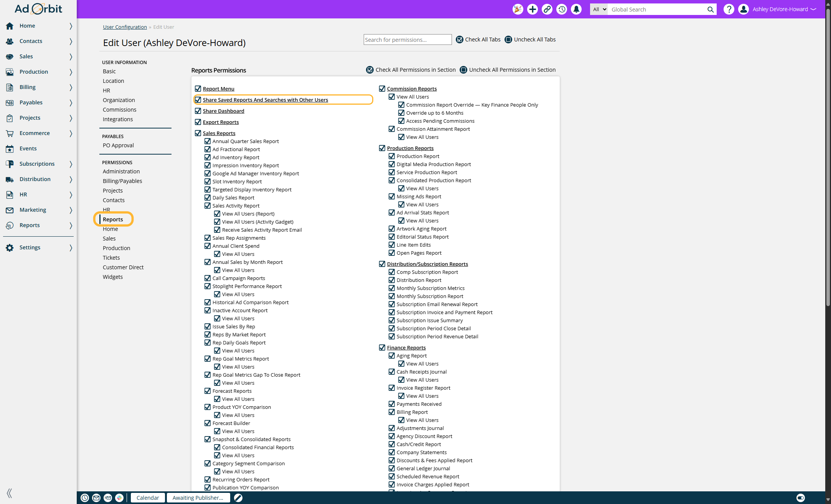
Task: Expand the Subscriptions sidebar chevron
Action: point(71,164)
